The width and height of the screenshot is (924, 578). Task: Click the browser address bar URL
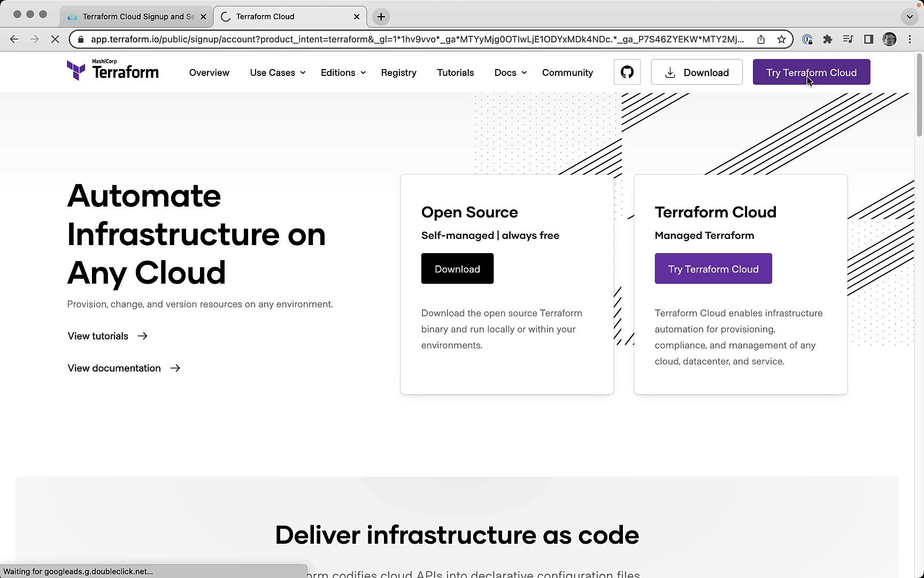pyautogui.click(x=417, y=39)
